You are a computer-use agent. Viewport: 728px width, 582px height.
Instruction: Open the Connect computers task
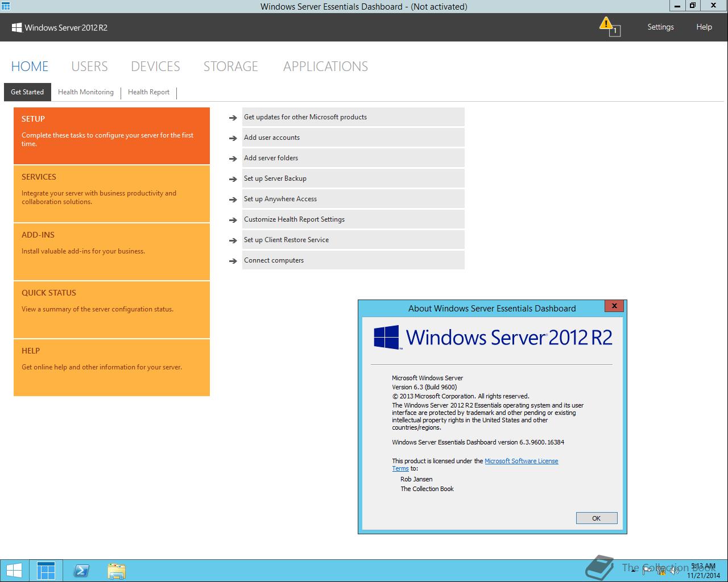(x=353, y=260)
